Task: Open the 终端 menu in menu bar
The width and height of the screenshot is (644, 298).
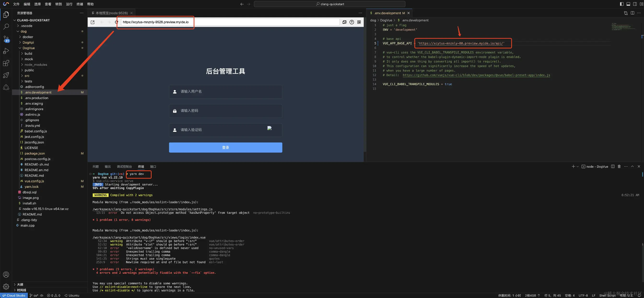Action: pyautogui.click(x=80, y=4)
